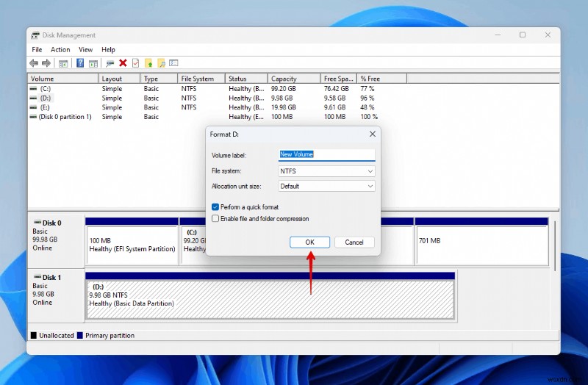Image resolution: width=588 pixels, height=385 pixels.
Task: Click the Disk Management title bar icon
Action: pyautogui.click(x=35, y=35)
